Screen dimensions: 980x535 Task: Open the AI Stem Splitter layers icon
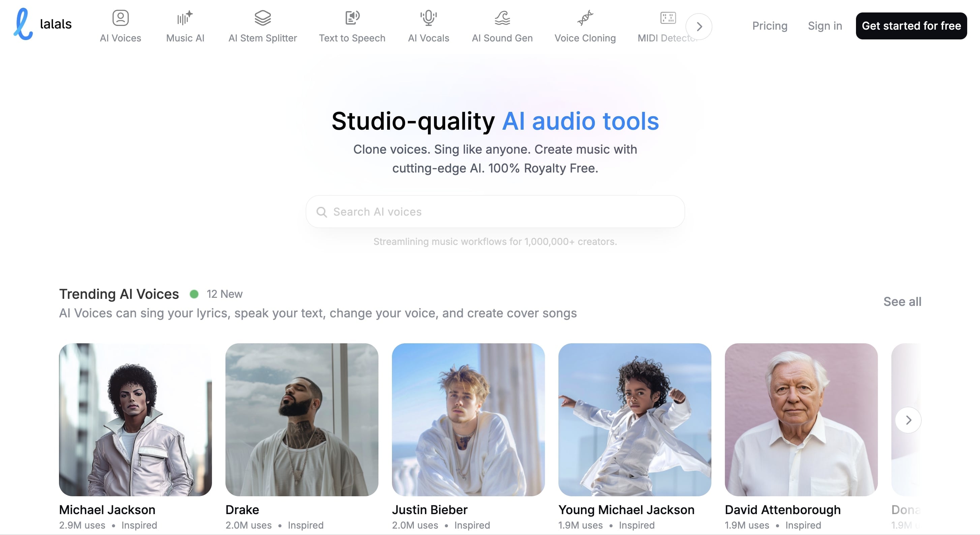pos(263,18)
